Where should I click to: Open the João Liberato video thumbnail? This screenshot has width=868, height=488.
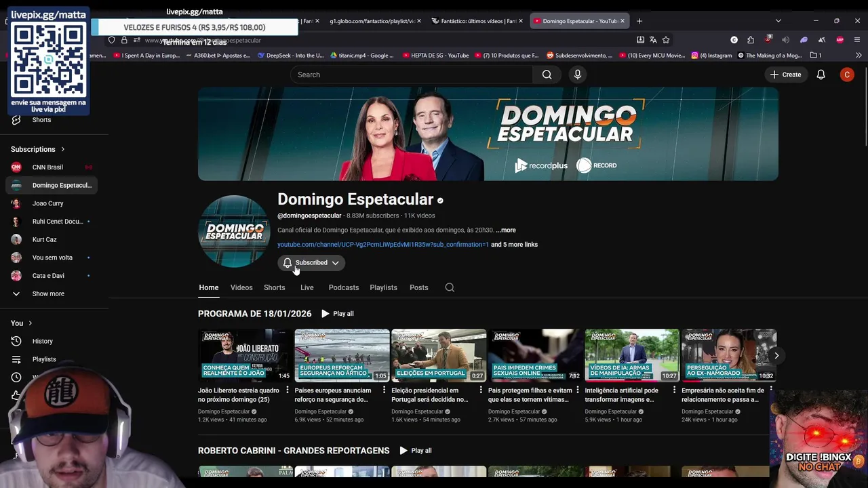(x=245, y=355)
